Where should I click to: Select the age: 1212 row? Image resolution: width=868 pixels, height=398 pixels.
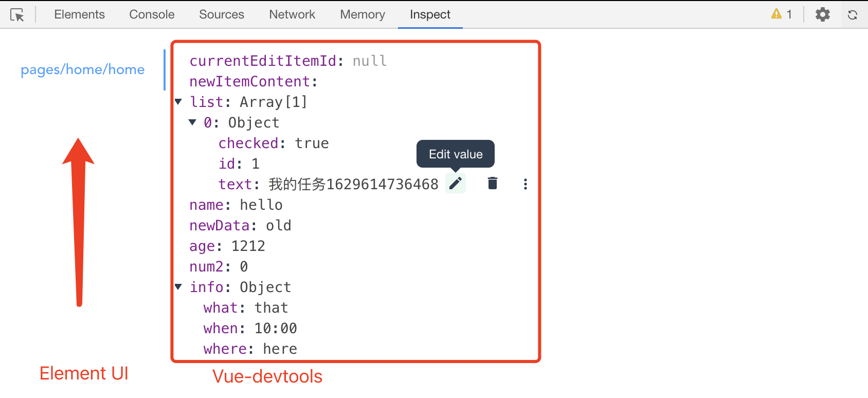click(x=227, y=246)
